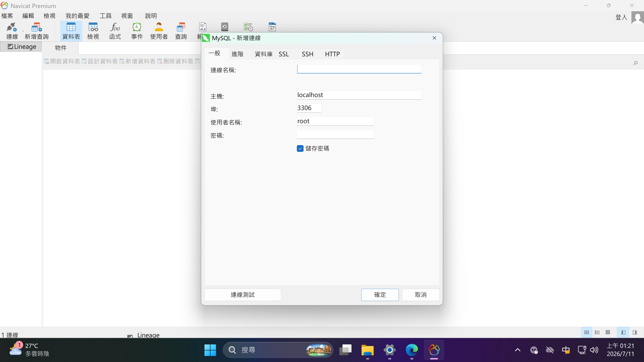
Task: Click the 登入 sign in link
Action: pos(621,17)
